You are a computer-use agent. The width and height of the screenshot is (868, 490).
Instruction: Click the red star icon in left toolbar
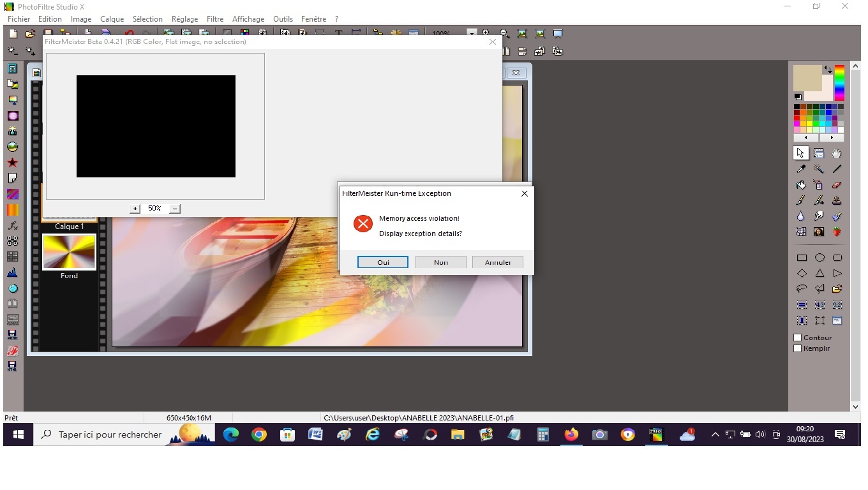(12, 163)
